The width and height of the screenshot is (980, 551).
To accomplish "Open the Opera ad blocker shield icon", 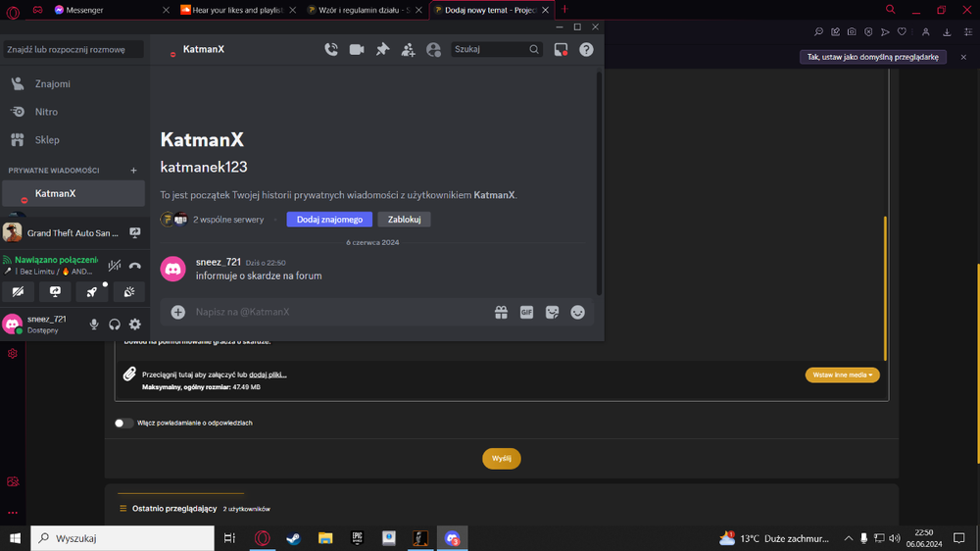I will click(x=868, y=32).
